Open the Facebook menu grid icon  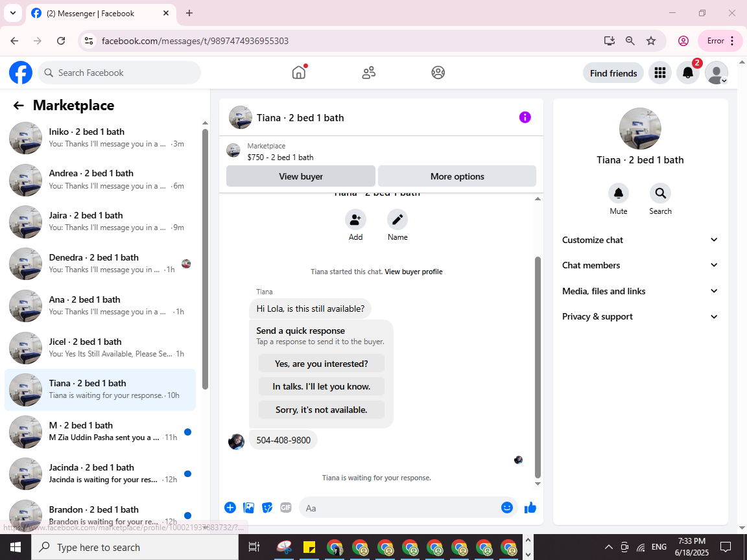tap(660, 73)
